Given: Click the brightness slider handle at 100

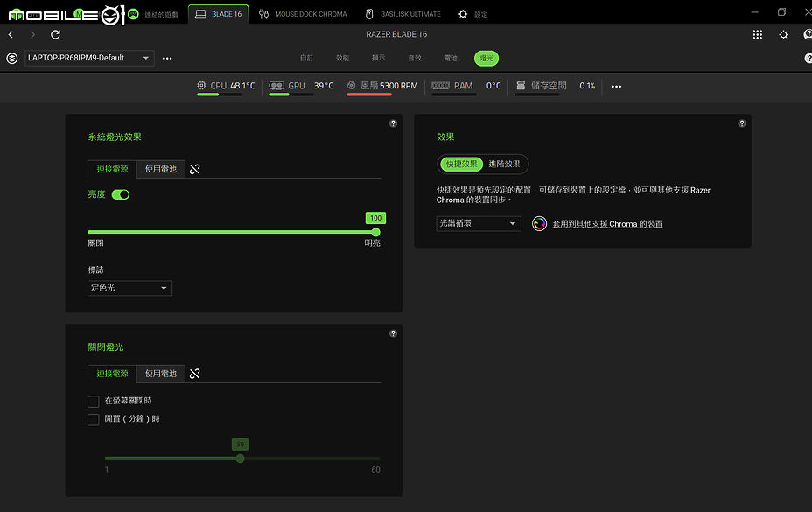Looking at the screenshot, I should [376, 232].
